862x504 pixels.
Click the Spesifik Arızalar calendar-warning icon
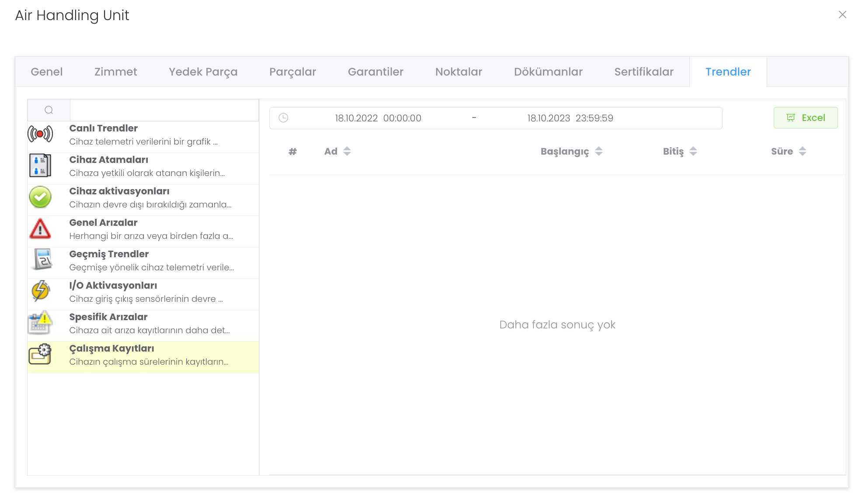(40, 323)
